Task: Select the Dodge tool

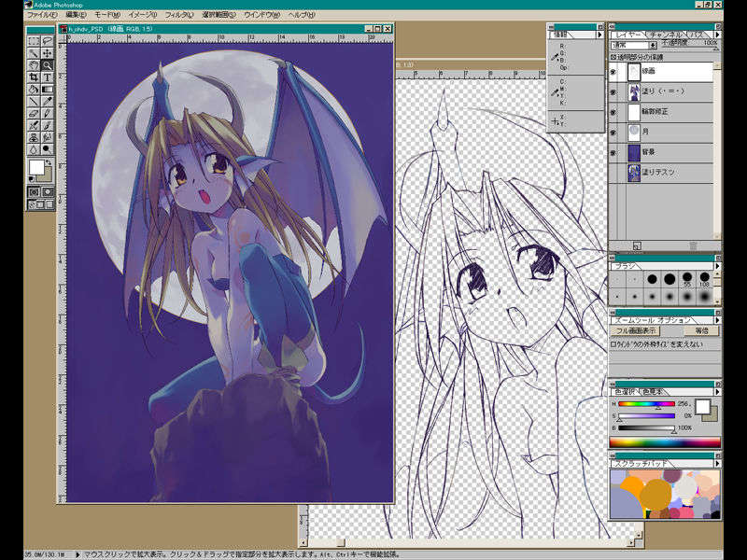Action: coord(48,149)
